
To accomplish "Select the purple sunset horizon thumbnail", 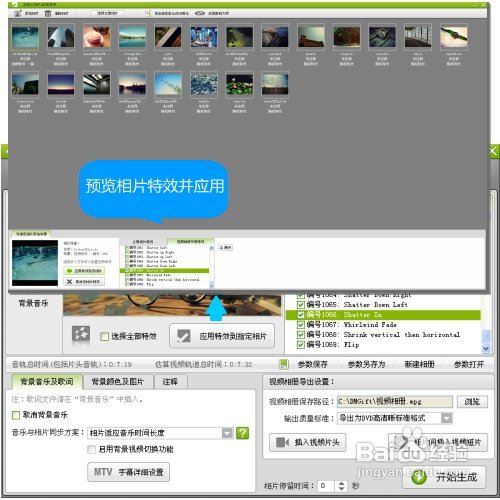I will [61, 84].
